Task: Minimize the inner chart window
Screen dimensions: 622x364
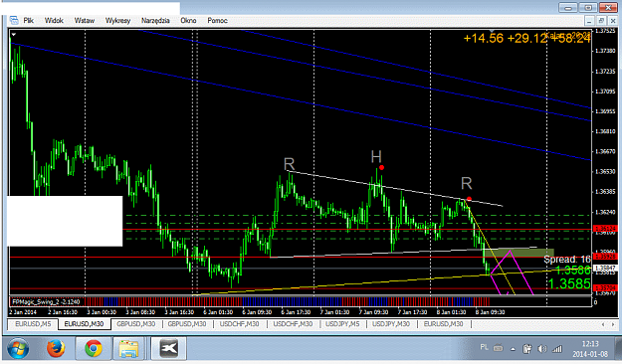Action: coord(589,21)
